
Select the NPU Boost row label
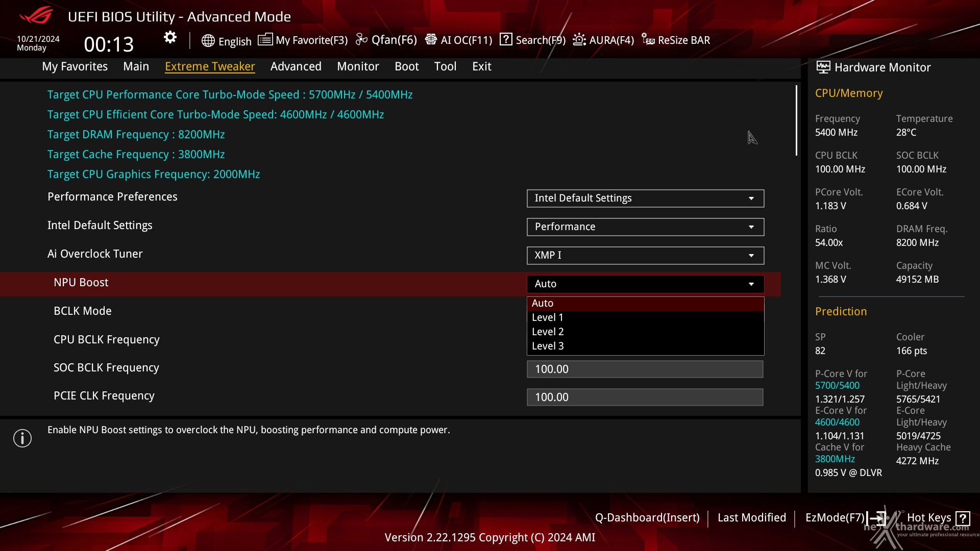81,283
